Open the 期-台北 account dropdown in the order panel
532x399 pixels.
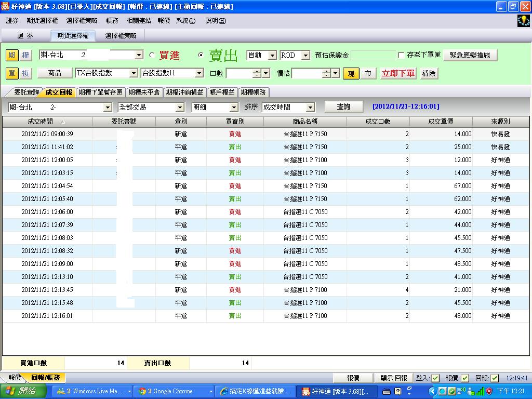(138, 55)
